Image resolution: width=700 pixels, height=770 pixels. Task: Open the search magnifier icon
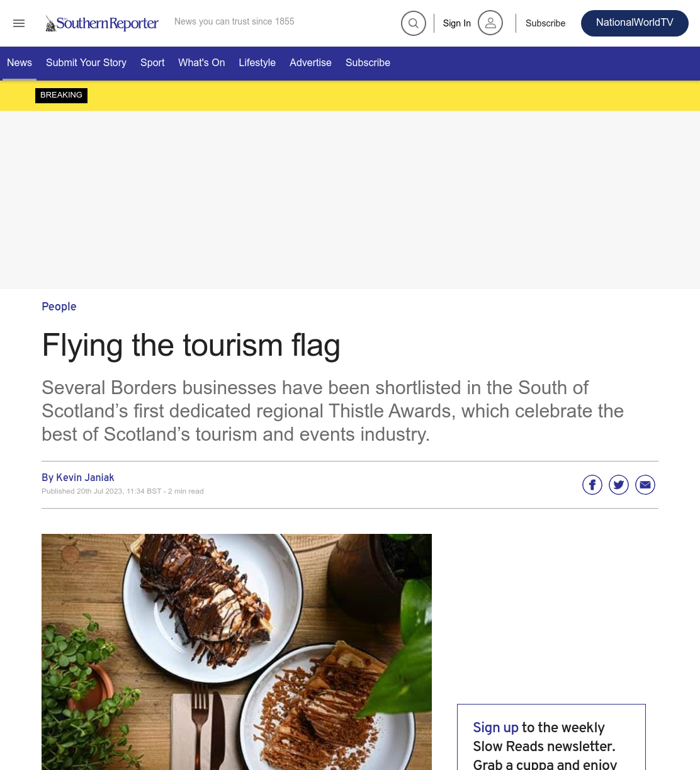click(x=414, y=23)
